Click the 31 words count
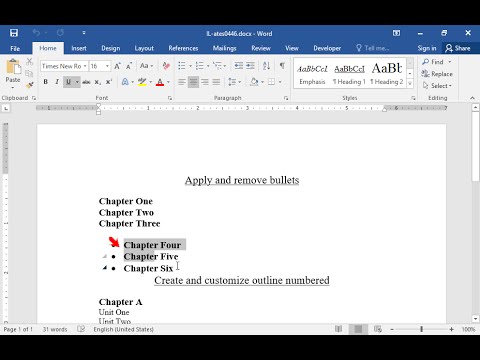480x360 pixels. [55, 329]
